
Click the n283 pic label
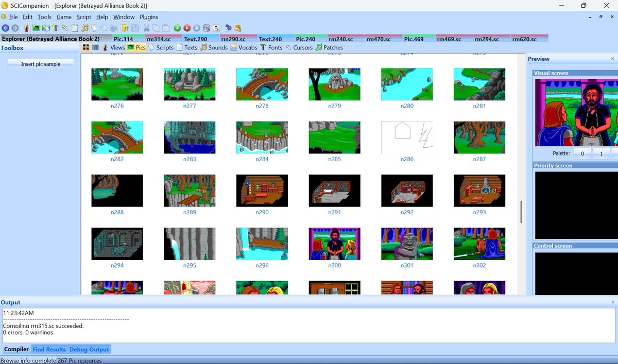[x=190, y=159]
